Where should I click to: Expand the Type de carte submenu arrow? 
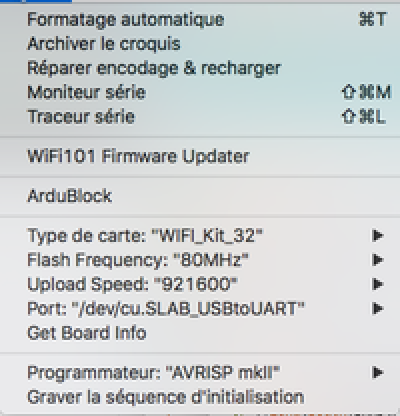[378, 236]
